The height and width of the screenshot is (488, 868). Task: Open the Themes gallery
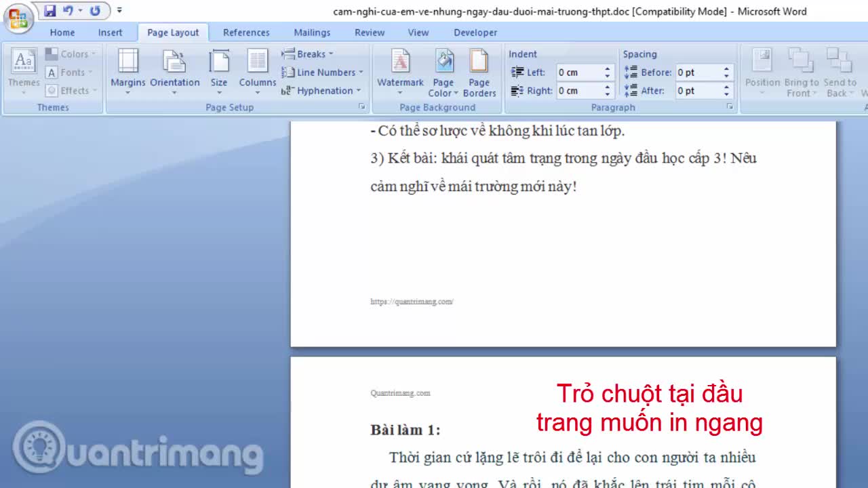coord(24,72)
